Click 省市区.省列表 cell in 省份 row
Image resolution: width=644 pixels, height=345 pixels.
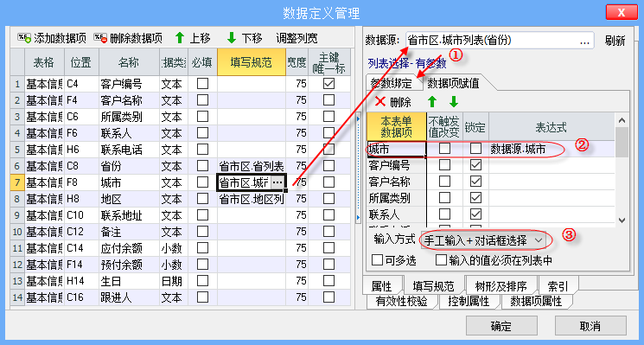coord(252,166)
